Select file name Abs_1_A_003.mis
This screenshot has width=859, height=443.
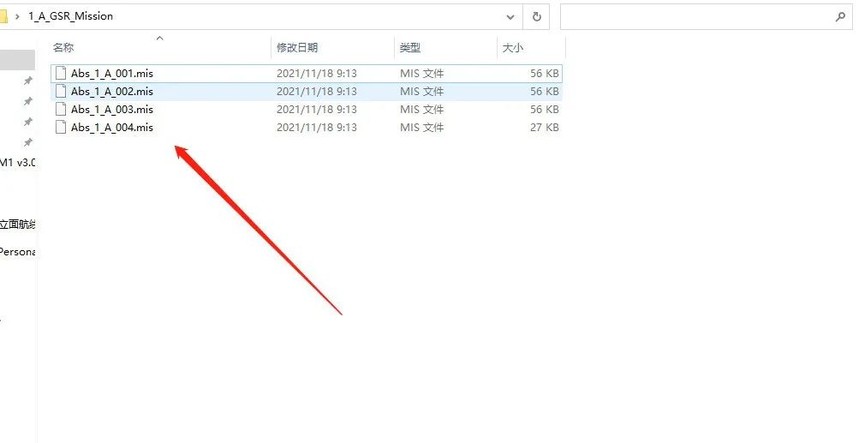(x=112, y=109)
